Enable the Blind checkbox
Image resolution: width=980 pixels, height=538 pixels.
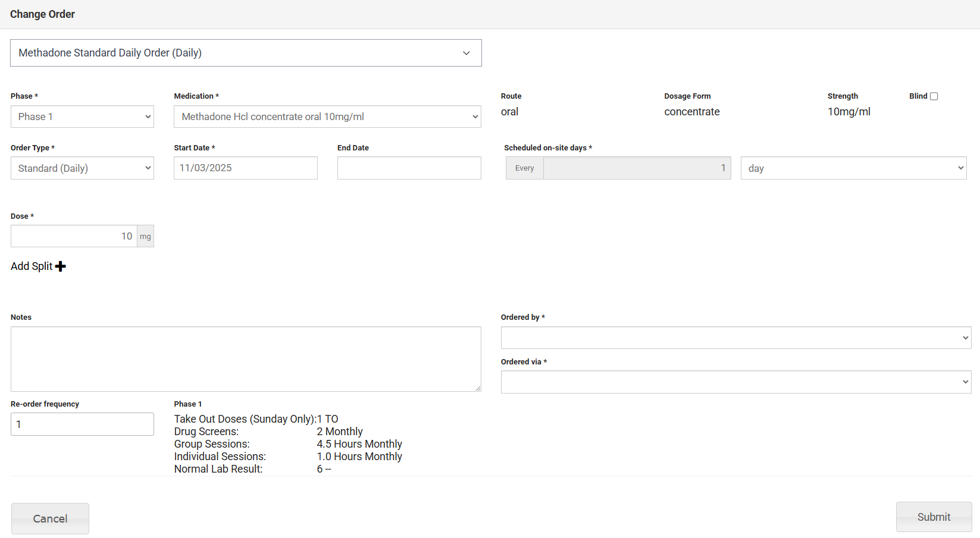tap(934, 96)
